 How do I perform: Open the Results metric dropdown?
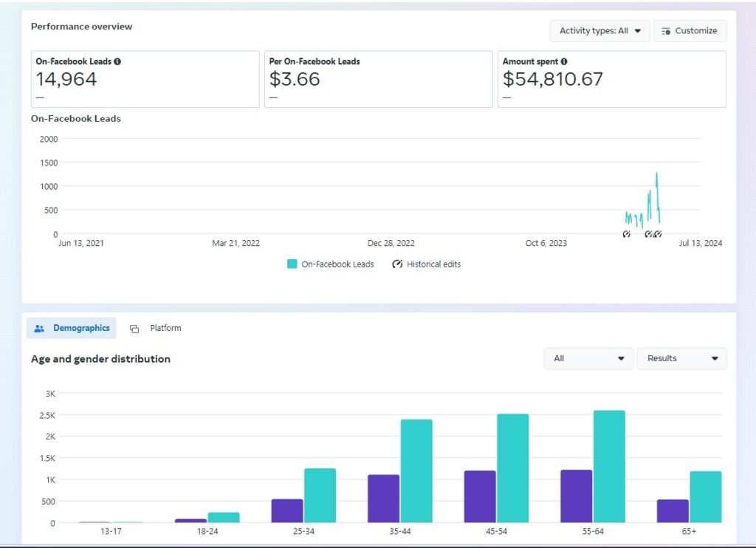pos(681,358)
